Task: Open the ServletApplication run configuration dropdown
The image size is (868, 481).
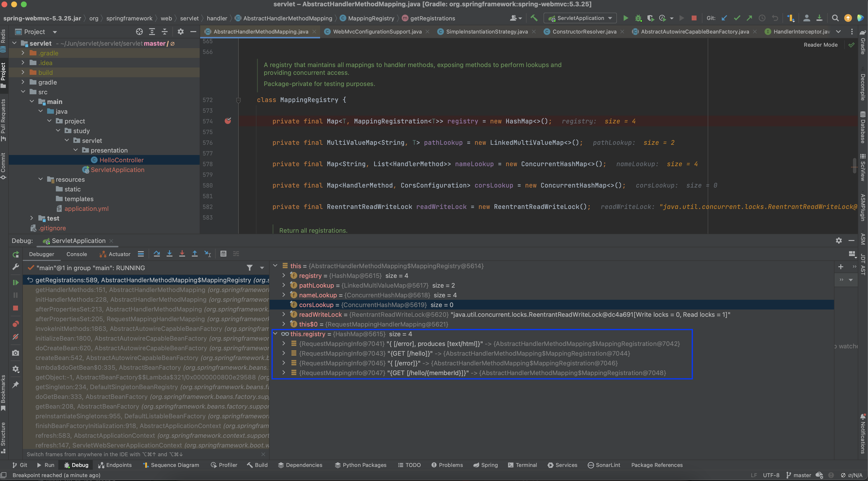Action: (x=580, y=18)
